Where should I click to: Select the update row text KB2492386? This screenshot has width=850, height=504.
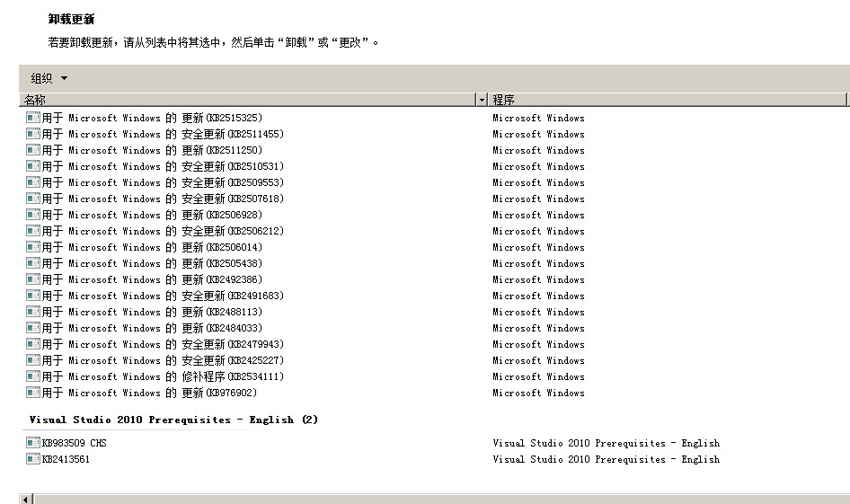153,280
